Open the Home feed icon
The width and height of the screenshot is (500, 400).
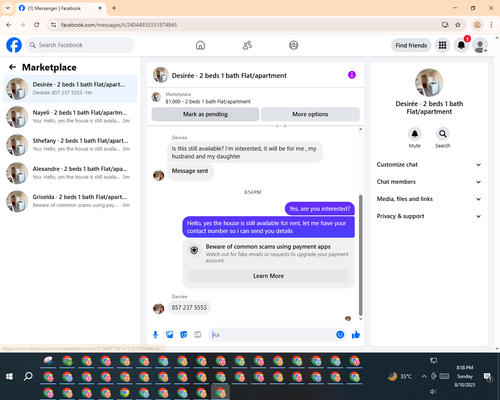click(x=200, y=45)
